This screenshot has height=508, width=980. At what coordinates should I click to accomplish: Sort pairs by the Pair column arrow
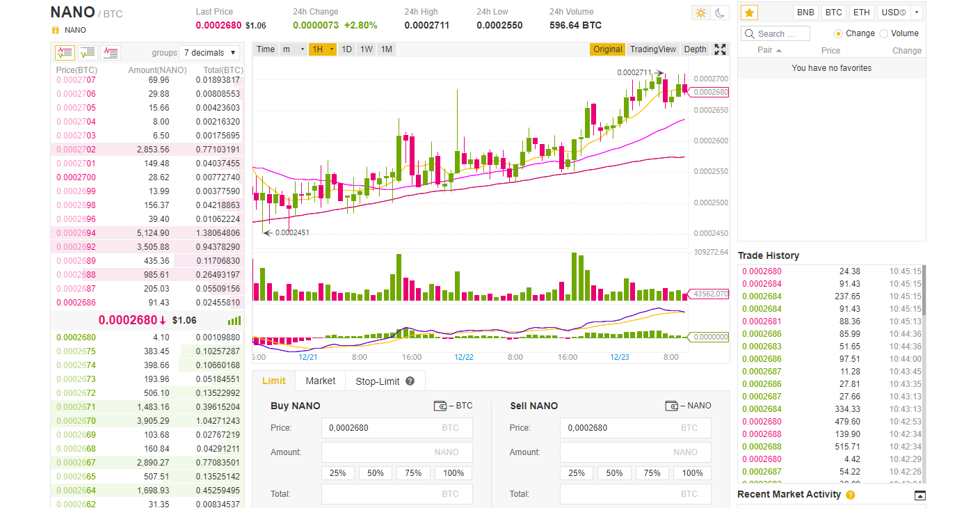point(779,51)
